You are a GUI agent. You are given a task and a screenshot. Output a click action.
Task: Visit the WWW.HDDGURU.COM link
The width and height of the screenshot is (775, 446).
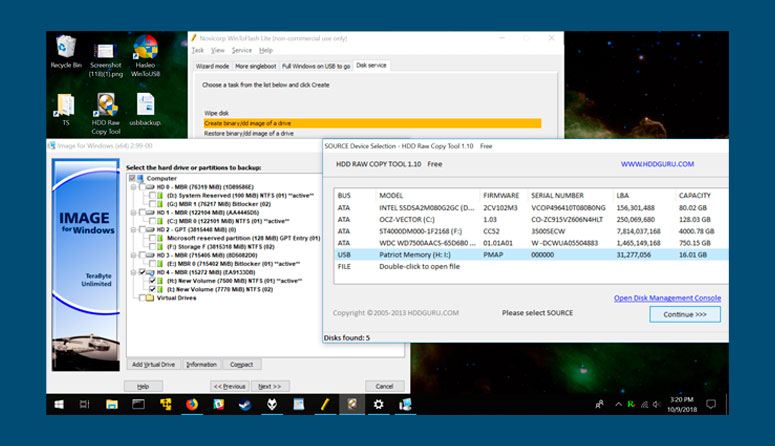click(x=657, y=164)
